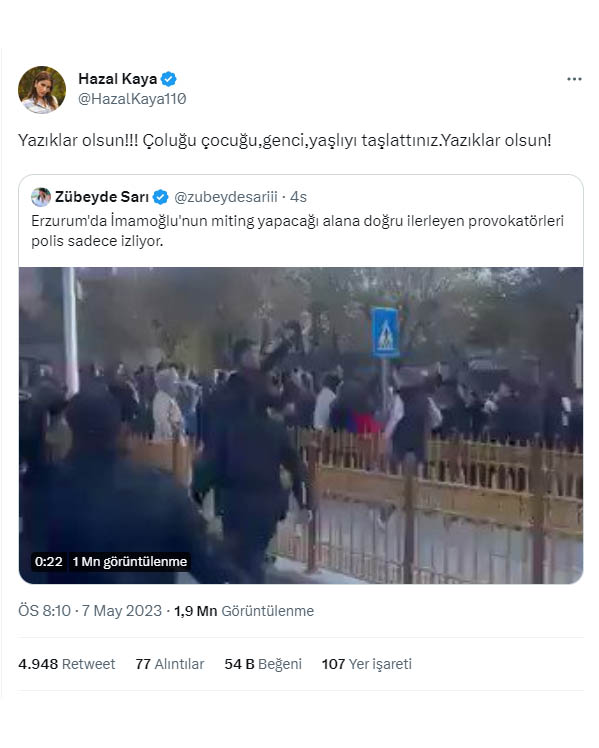Screen dimensions: 599x748
Task: Click the 1 Mn görüntülenme video label
Action: click(x=130, y=561)
